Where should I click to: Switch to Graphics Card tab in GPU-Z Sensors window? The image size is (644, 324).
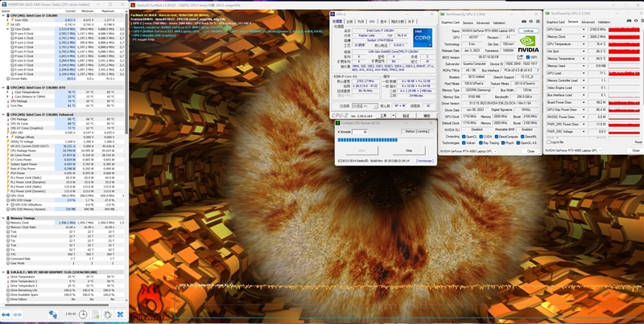click(555, 23)
